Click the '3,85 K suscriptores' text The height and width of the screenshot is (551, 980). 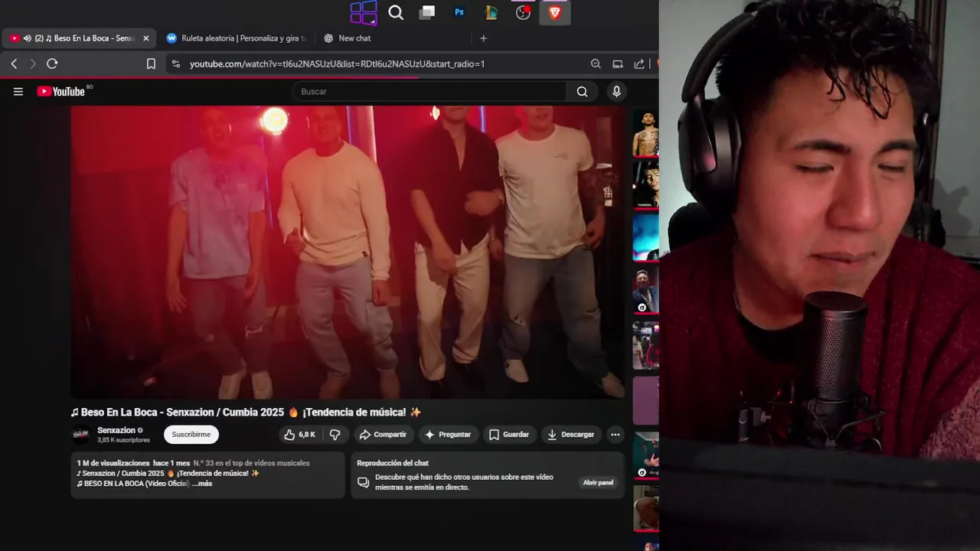(x=123, y=440)
